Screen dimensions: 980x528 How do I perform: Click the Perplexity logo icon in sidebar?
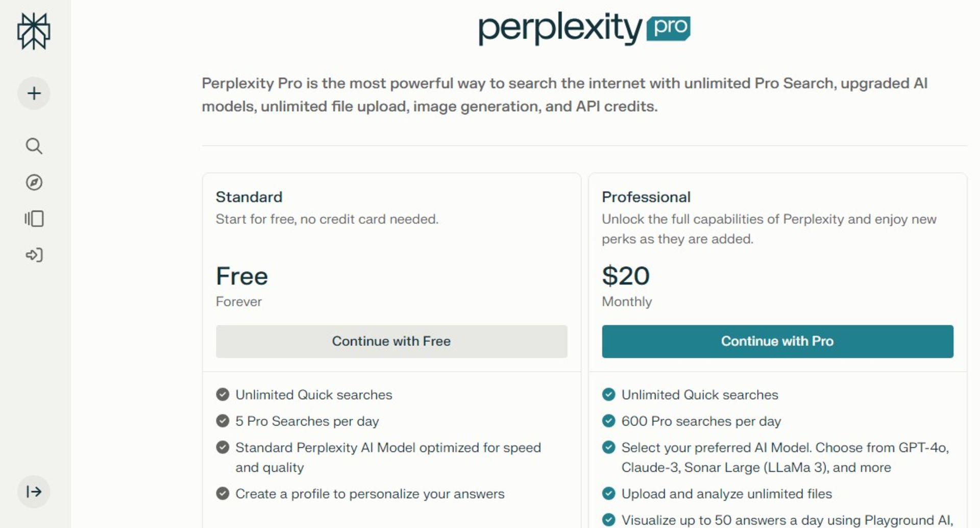click(34, 32)
